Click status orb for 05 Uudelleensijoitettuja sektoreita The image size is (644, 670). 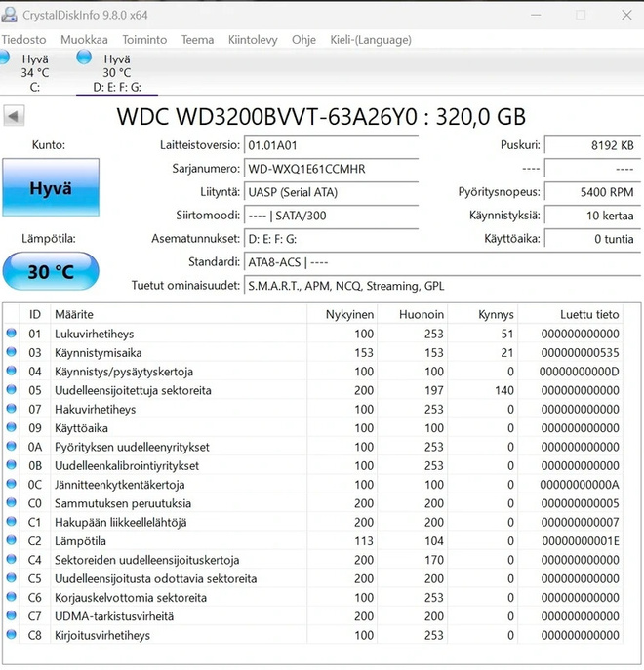pyautogui.click(x=12, y=389)
